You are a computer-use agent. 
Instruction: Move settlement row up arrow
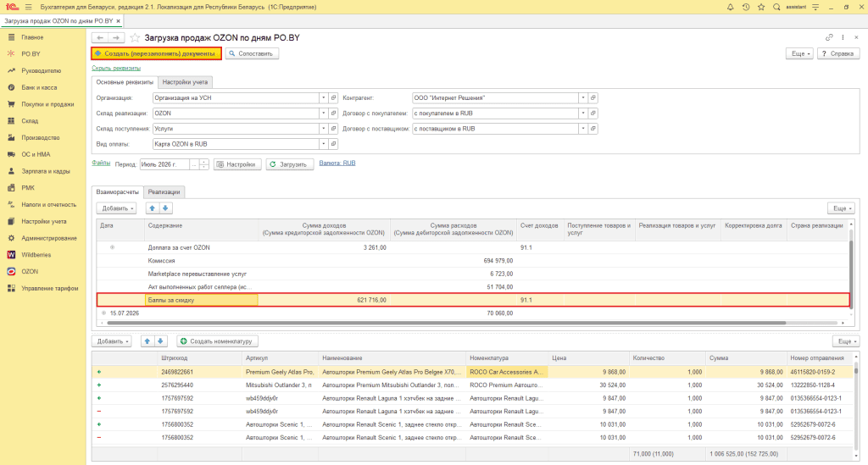[153, 208]
